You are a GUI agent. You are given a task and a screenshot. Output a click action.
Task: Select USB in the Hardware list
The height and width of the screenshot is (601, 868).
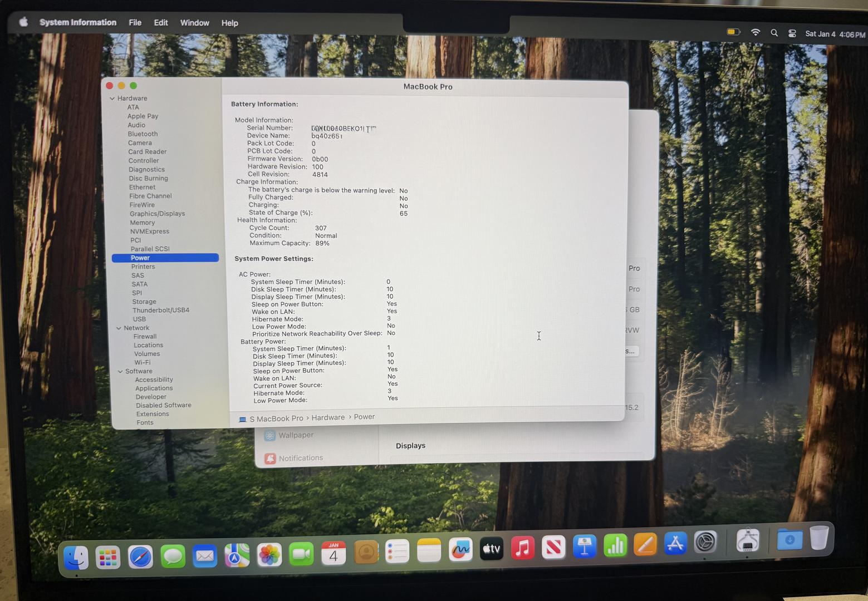pyautogui.click(x=139, y=319)
